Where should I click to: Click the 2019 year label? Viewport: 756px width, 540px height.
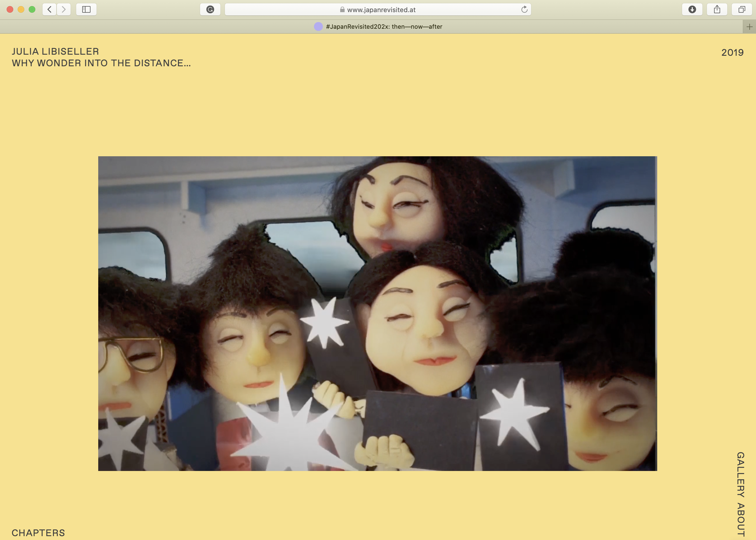point(732,52)
